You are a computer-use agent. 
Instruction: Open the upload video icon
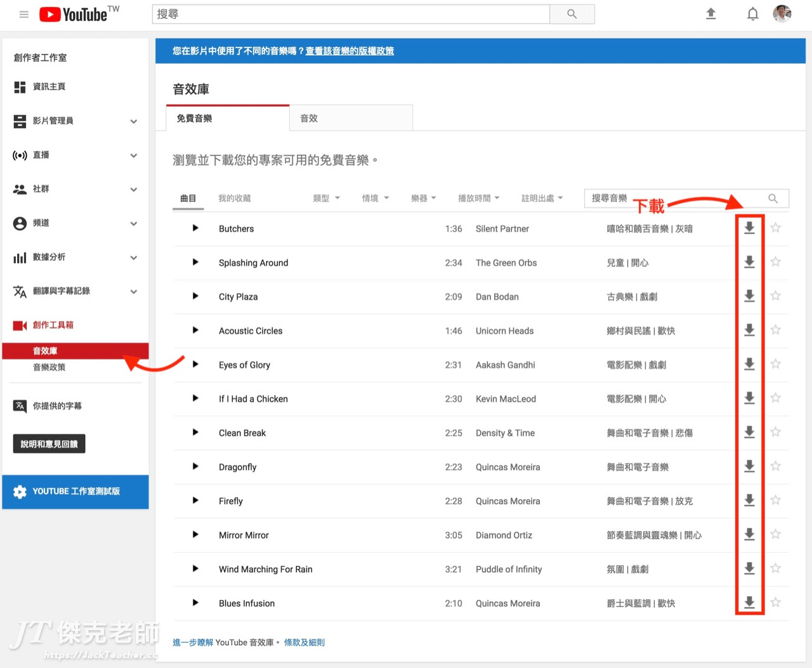(711, 14)
